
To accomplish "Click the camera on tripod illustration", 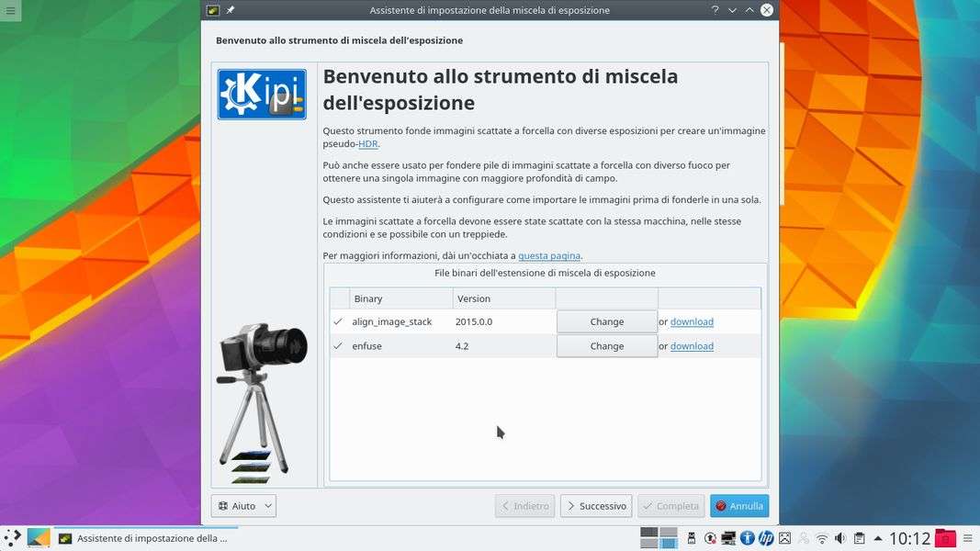I will [x=262, y=402].
